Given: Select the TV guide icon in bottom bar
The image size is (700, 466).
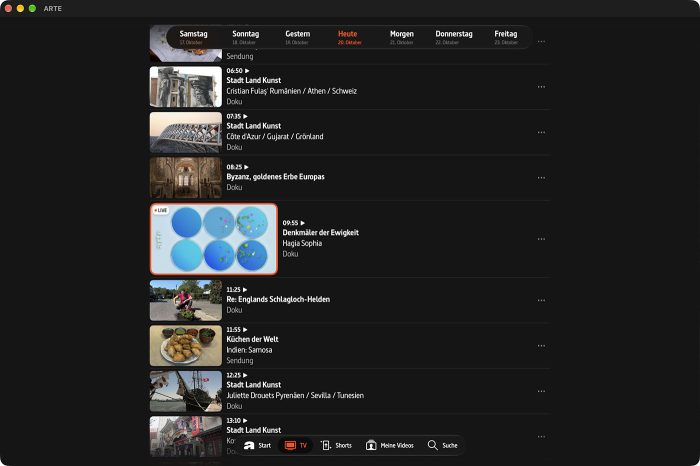Looking at the screenshot, I should click(290, 445).
